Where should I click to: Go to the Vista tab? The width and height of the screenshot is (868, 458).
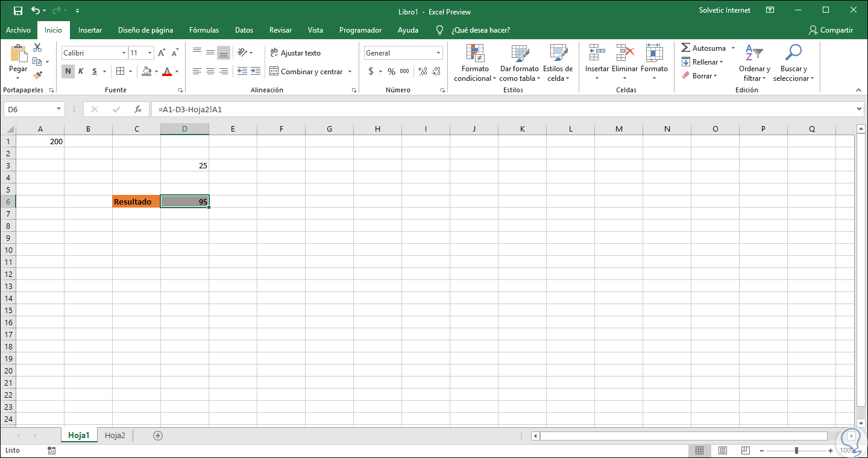tap(315, 30)
